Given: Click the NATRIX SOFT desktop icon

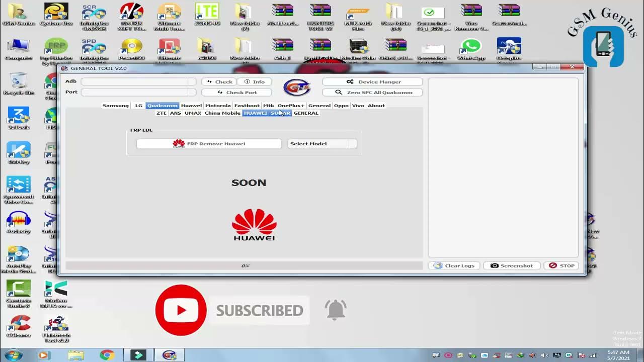Looking at the screenshot, I should pyautogui.click(x=131, y=17).
